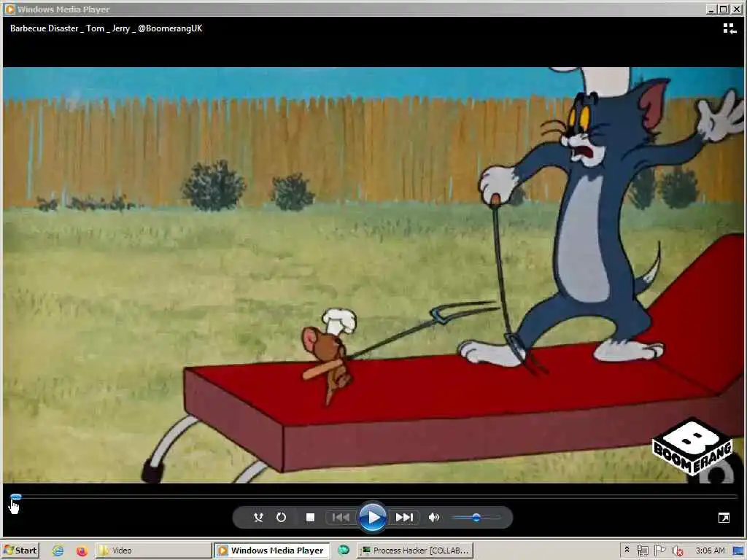
Task: Open the 3:06 AM clock
Action: [x=710, y=551]
